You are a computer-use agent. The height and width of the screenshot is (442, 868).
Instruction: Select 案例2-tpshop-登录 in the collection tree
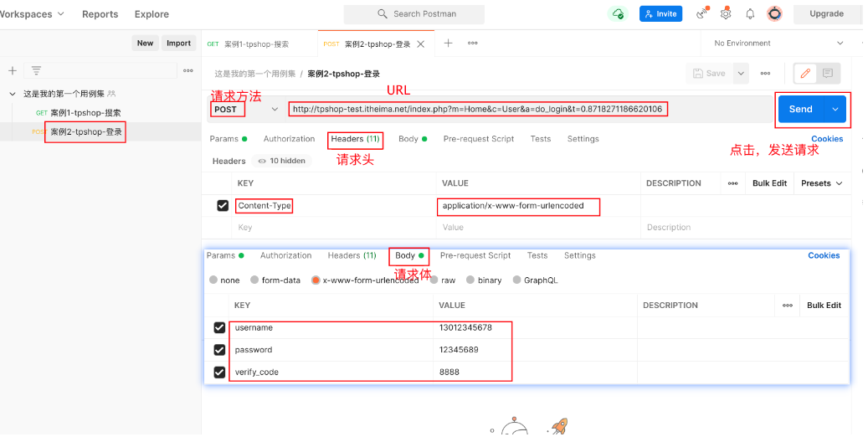(86, 131)
